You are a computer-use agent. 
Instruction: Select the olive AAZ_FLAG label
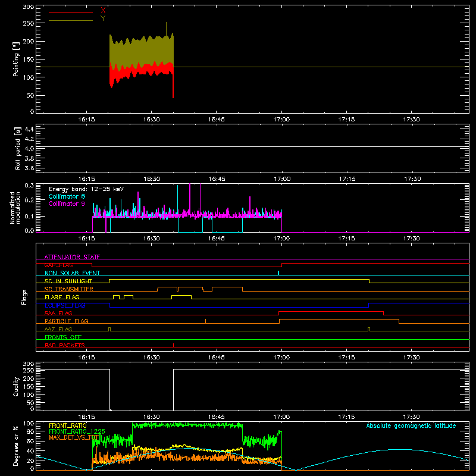point(58,329)
